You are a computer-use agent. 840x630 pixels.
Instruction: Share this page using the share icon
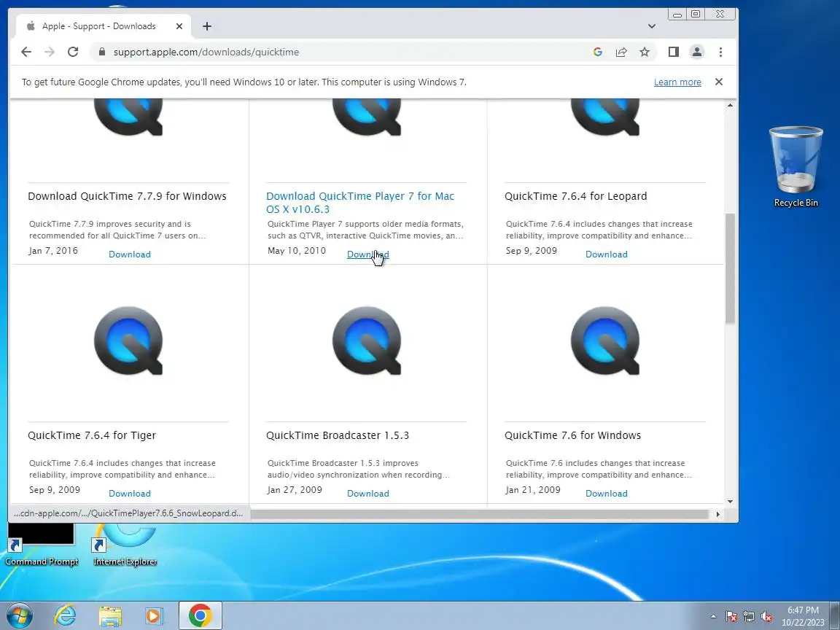click(621, 52)
